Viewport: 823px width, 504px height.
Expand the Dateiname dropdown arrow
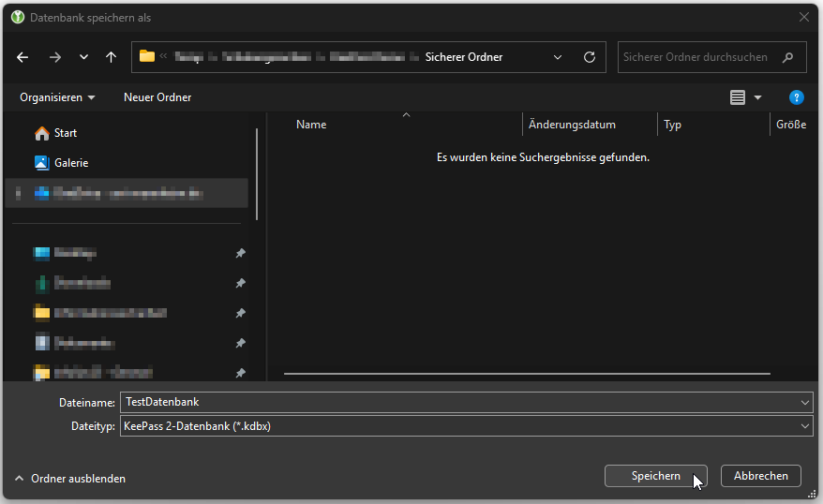(804, 402)
